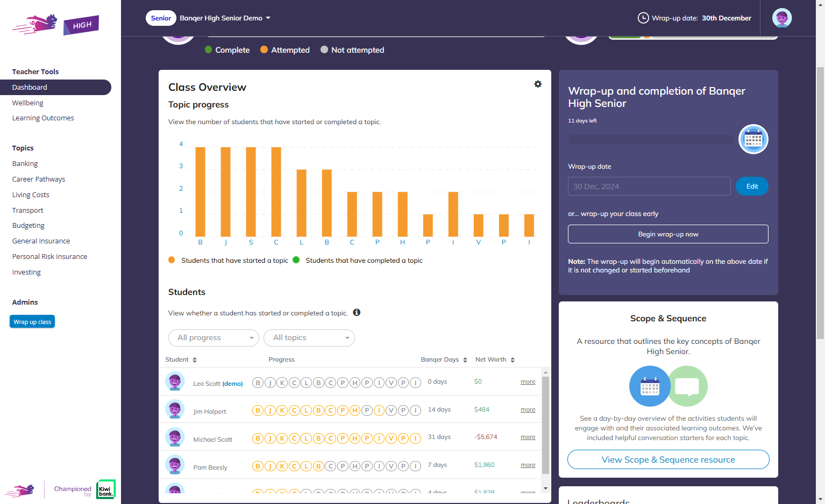Click the student table scroll-down arrow
The width and height of the screenshot is (825, 504).
pos(545,488)
